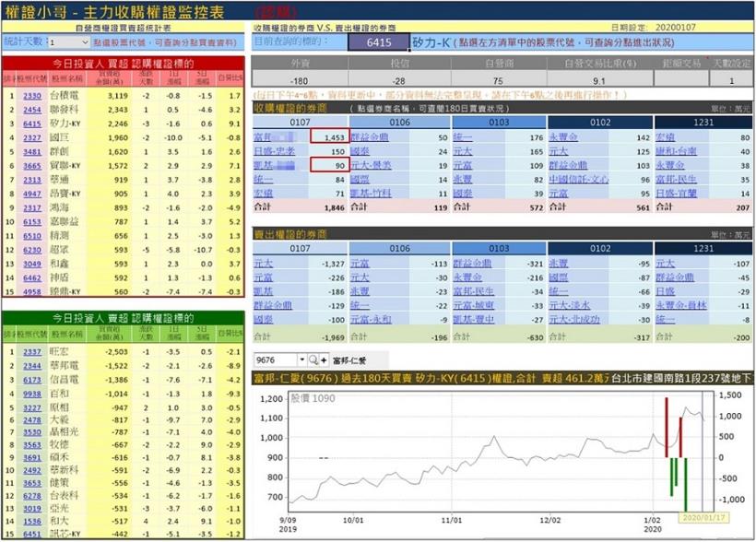Click 1231 buying broker link with 80
Image resolution: width=756 pixels, height=542 pixels.
click(666, 137)
